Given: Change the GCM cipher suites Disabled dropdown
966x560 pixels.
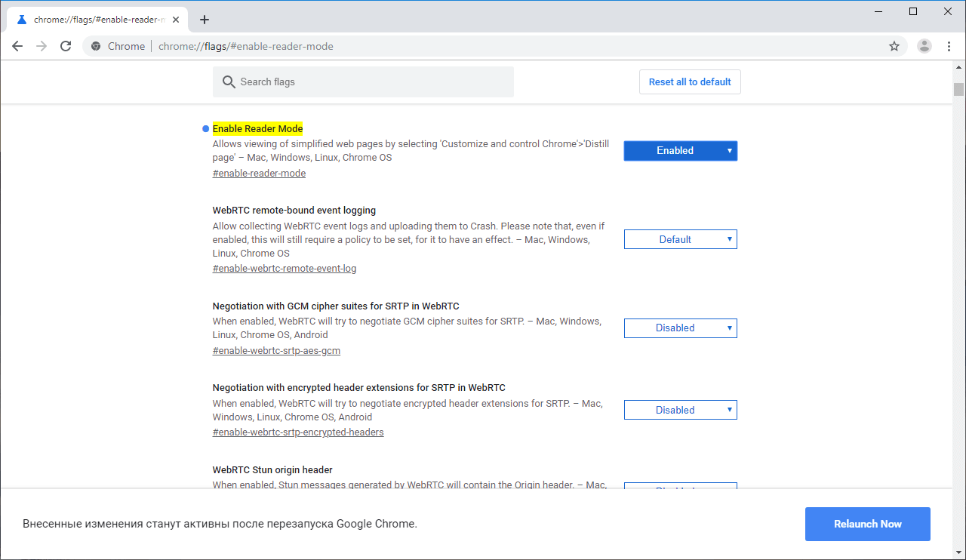Looking at the screenshot, I should 680,328.
